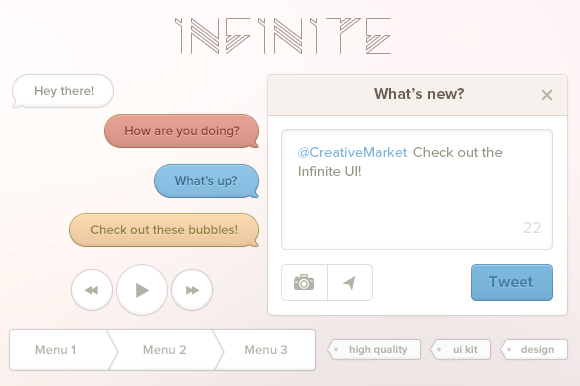
Task: Open Menu 3 in breadcrumb
Action: 266,350
